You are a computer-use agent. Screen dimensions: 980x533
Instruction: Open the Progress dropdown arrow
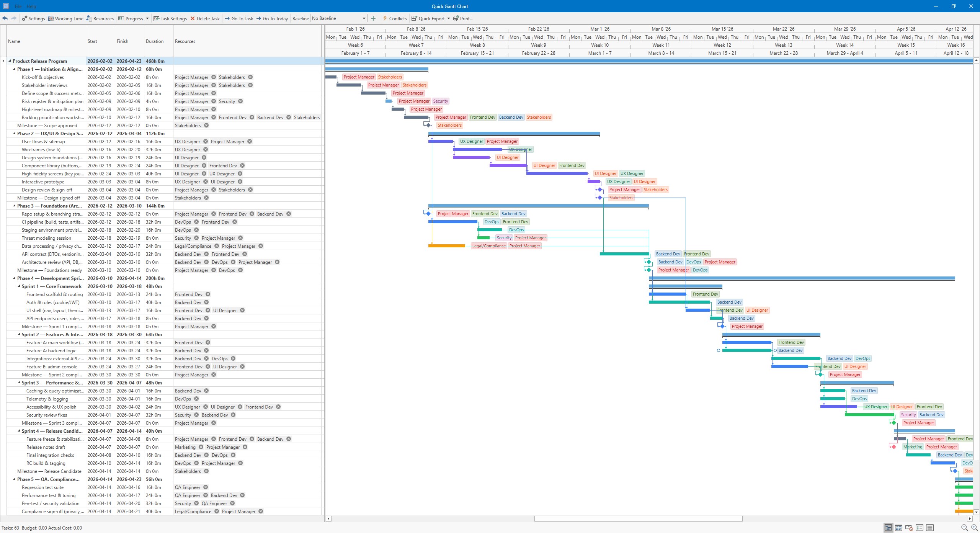click(x=147, y=18)
